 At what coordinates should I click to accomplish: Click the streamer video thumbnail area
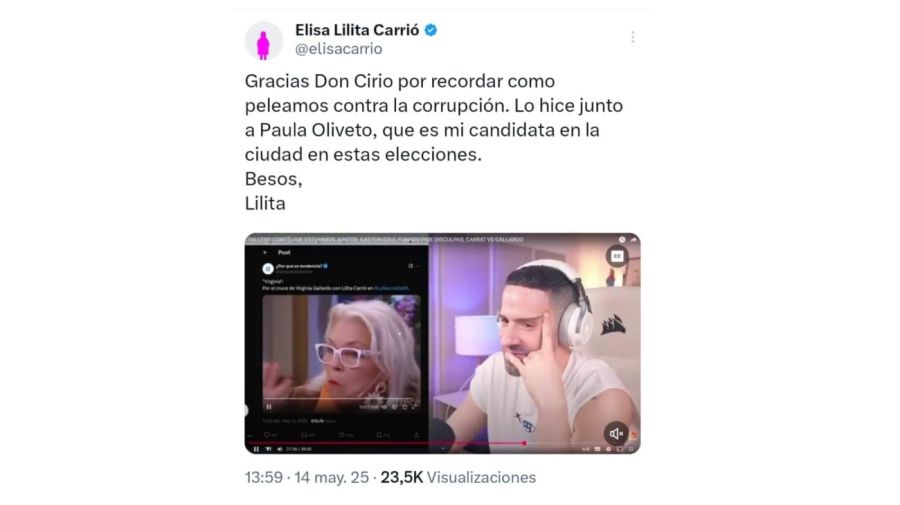point(534,344)
